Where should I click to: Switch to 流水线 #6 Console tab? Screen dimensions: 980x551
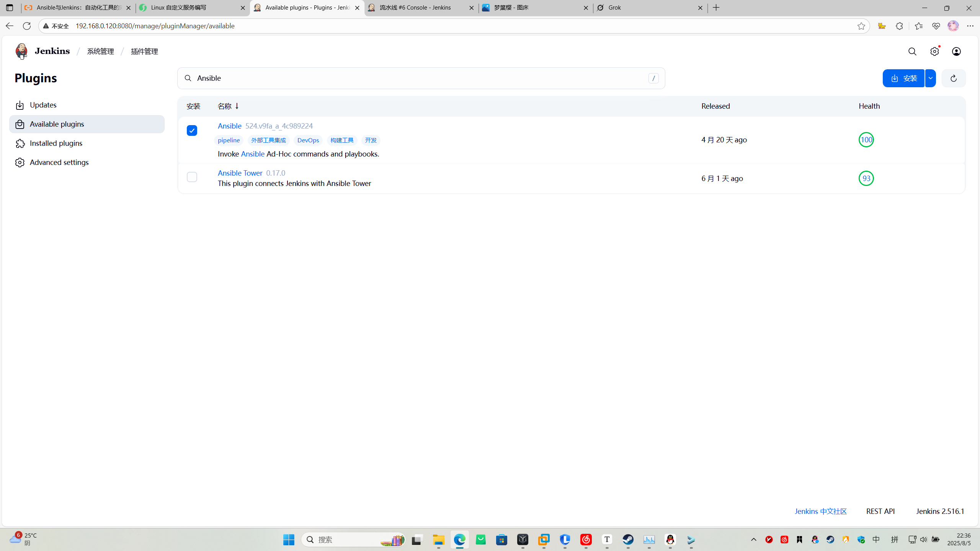(421, 8)
